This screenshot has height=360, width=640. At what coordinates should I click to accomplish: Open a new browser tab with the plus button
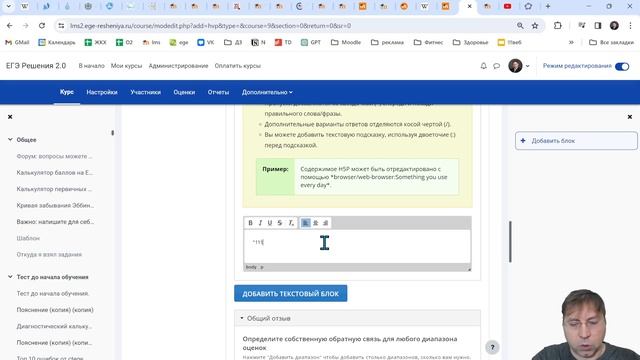[548, 6]
